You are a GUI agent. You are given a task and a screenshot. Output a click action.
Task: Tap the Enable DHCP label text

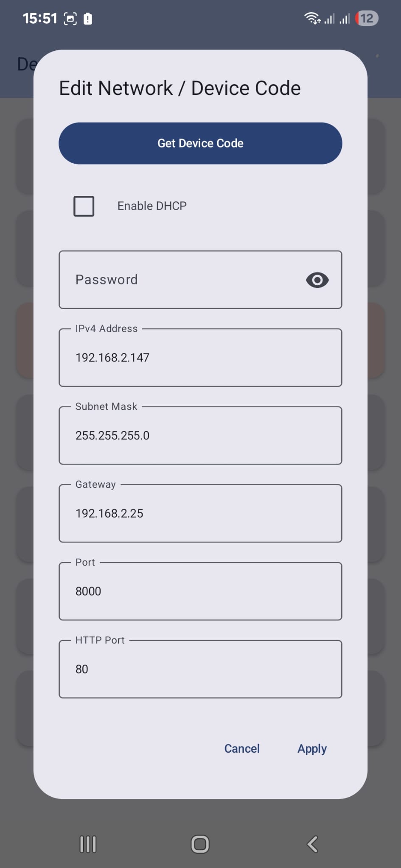(152, 206)
